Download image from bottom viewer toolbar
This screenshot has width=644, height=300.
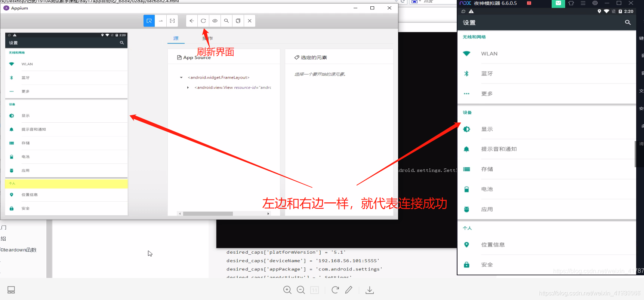(x=370, y=290)
